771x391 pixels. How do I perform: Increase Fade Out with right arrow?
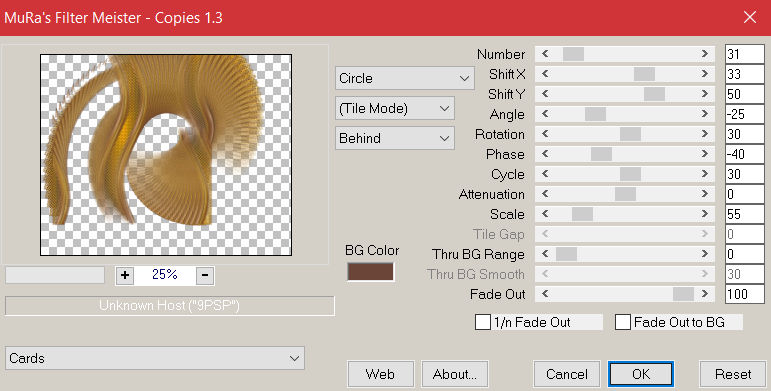705,294
